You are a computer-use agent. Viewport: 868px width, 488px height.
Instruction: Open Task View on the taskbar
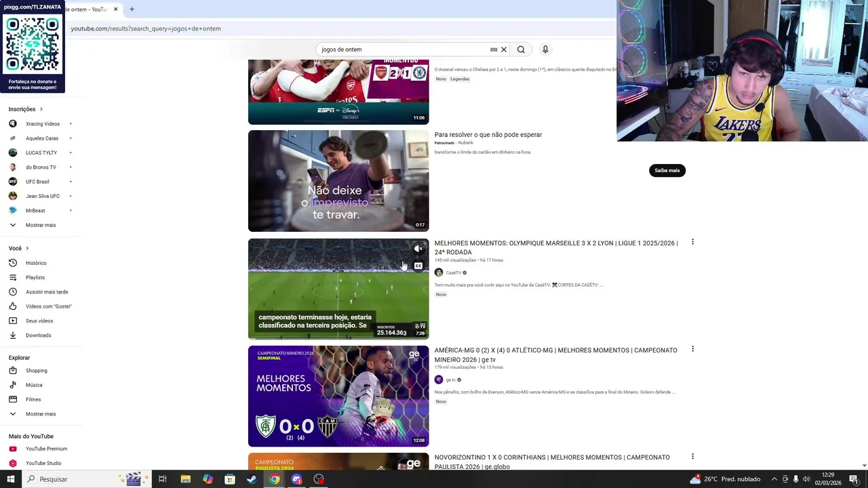click(163, 479)
